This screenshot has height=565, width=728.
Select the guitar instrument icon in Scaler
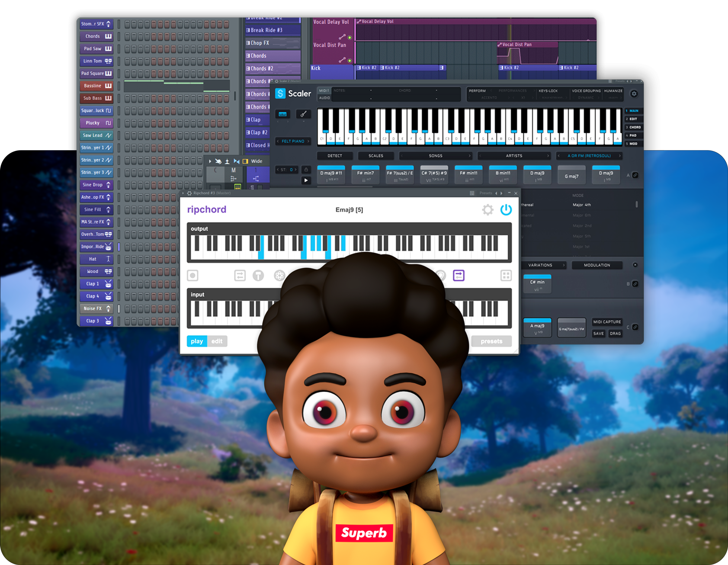[303, 114]
